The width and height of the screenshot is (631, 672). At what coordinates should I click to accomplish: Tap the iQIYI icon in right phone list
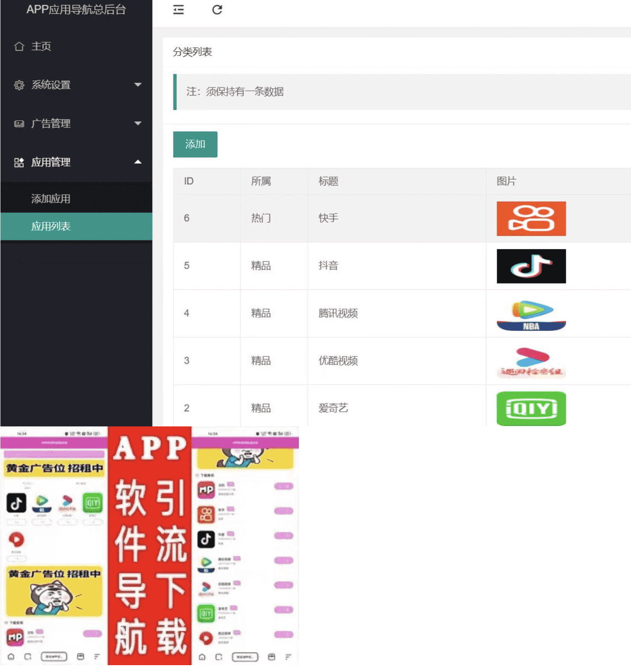pyautogui.click(x=206, y=614)
